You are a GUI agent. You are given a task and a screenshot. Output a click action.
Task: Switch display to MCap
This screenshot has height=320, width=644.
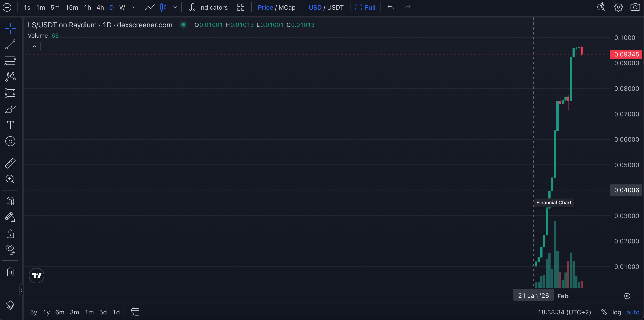point(287,7)
